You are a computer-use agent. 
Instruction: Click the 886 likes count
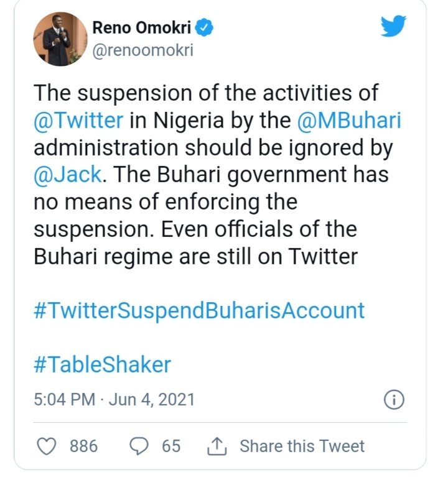83,446
